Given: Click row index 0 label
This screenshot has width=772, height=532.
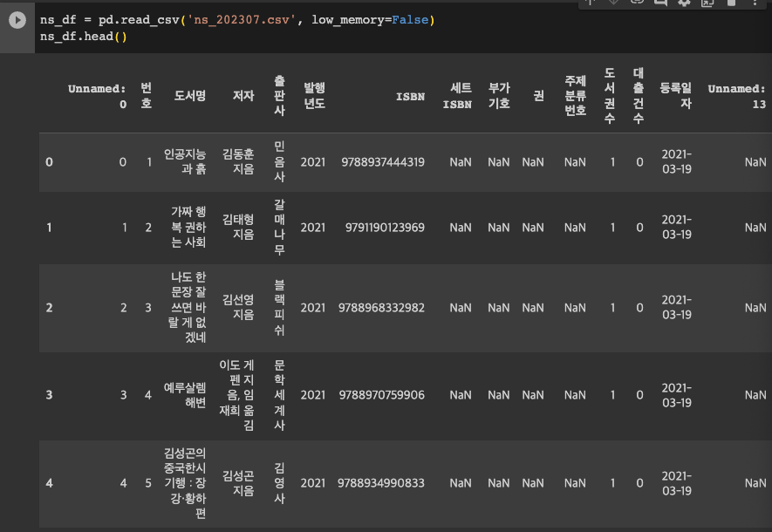Looking at the screenshot, I should pos(49,162).
